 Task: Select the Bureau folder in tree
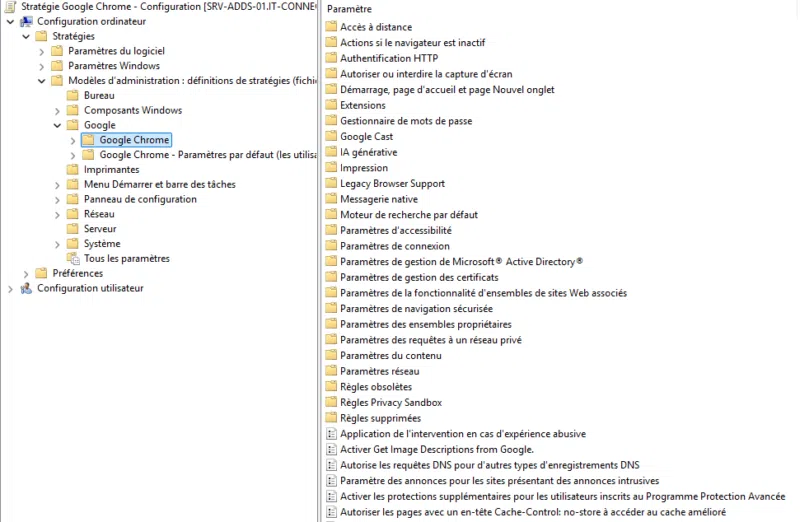point(99,95)
